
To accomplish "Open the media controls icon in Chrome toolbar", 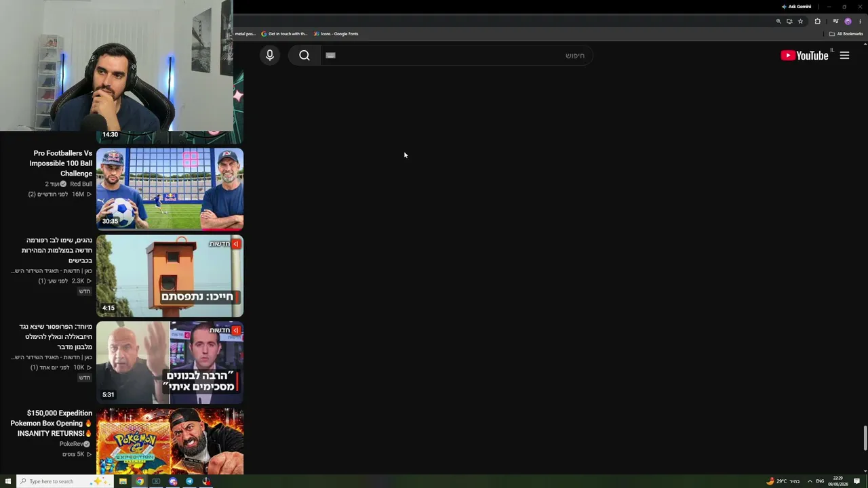I will coord(835,22).
